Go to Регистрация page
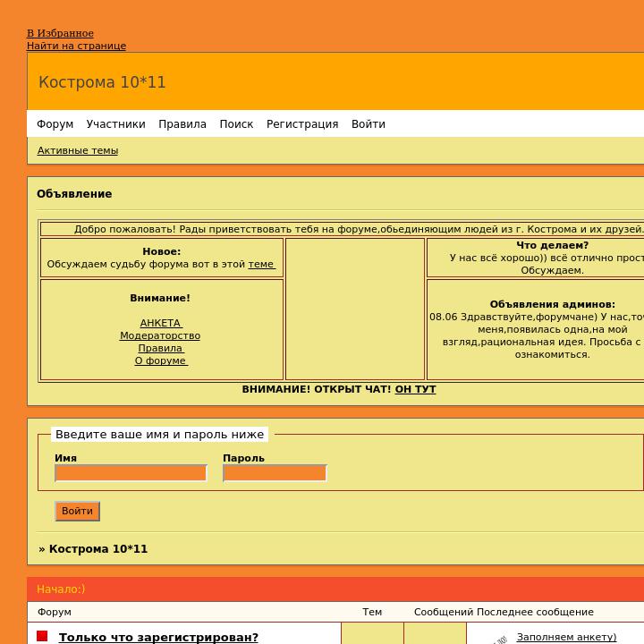 click(x=302, y=124)
